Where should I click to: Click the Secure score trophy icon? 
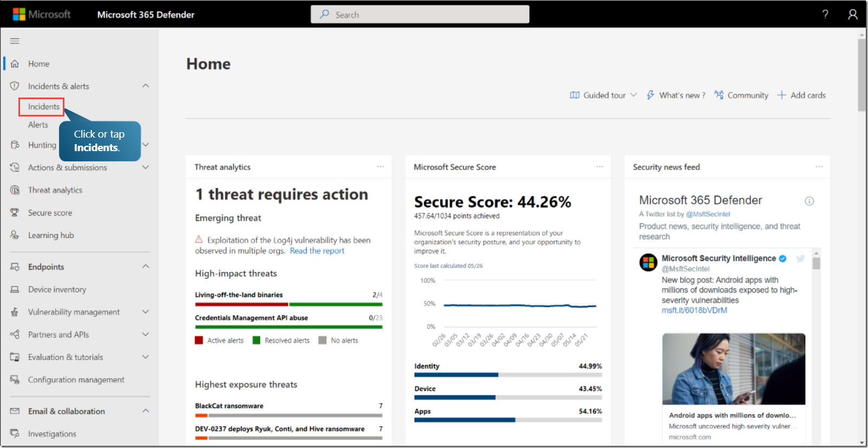tap(15, 213)
